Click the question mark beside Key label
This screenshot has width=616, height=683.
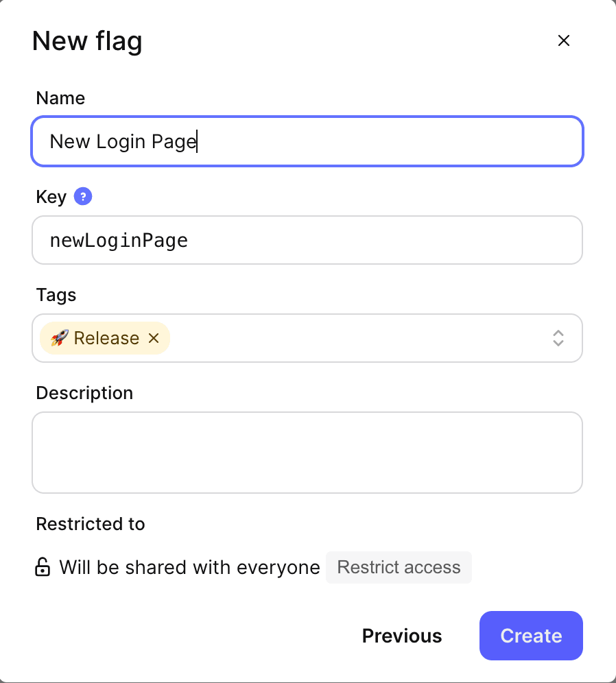click(x=82, y=196)
